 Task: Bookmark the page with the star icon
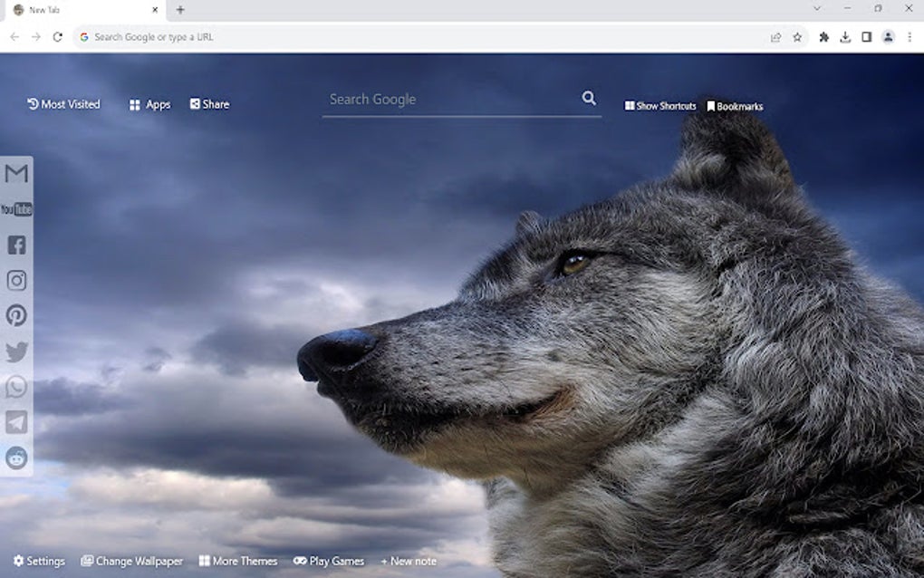pyautogui.click(x=796, y=37)
